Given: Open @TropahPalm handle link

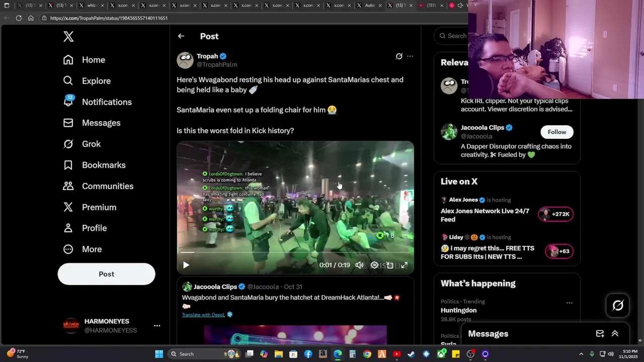Looking at the screenshot, I should point(217,65).
